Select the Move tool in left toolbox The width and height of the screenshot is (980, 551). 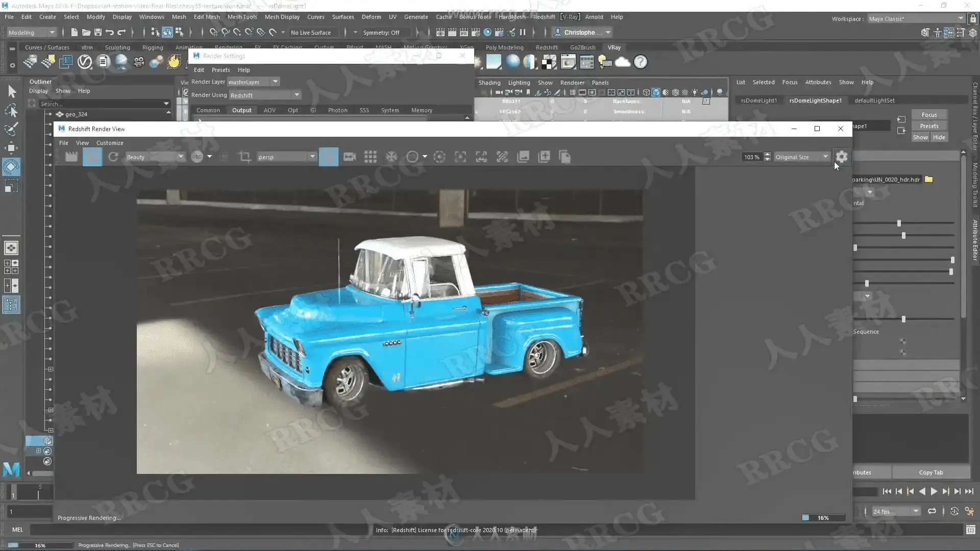pyautogui.click(x=11, y=148)
